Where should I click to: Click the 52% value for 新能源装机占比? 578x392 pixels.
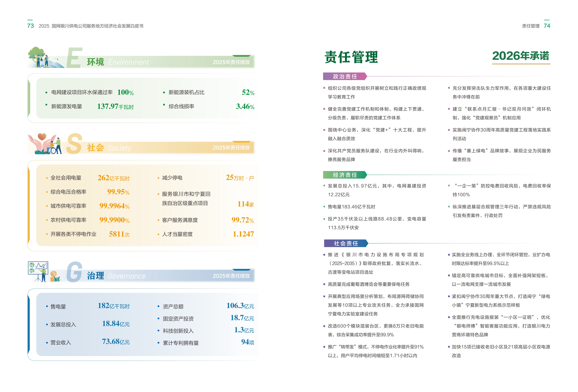[x=248, y=92]
